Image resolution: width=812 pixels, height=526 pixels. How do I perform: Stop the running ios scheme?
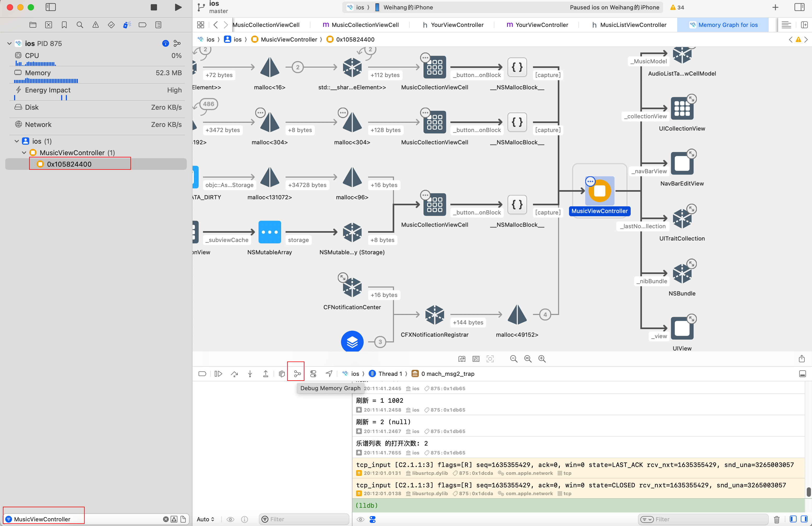tap(154, 7)
